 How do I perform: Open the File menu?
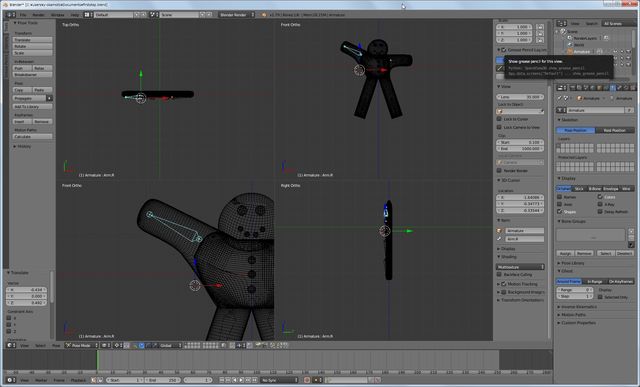[23, 15]
